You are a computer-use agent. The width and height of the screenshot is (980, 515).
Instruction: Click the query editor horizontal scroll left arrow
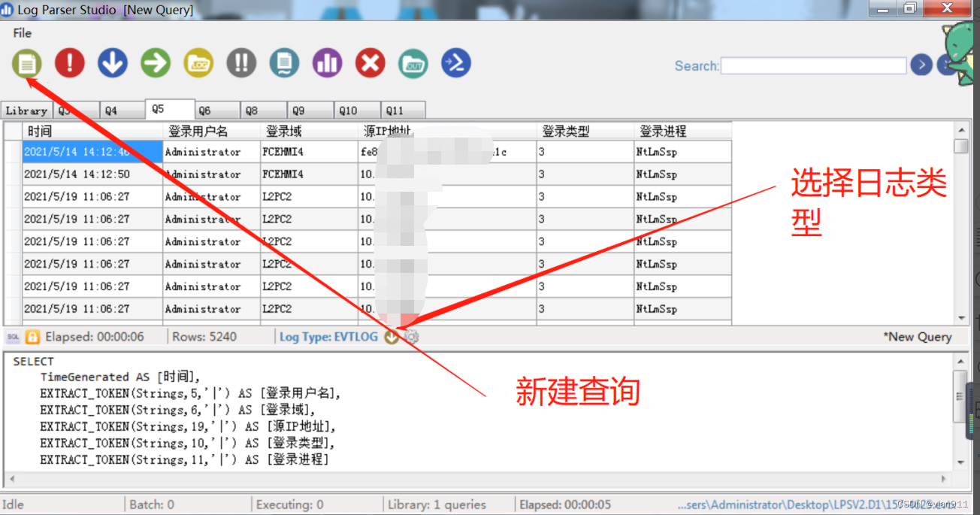(x=11, y=479)
